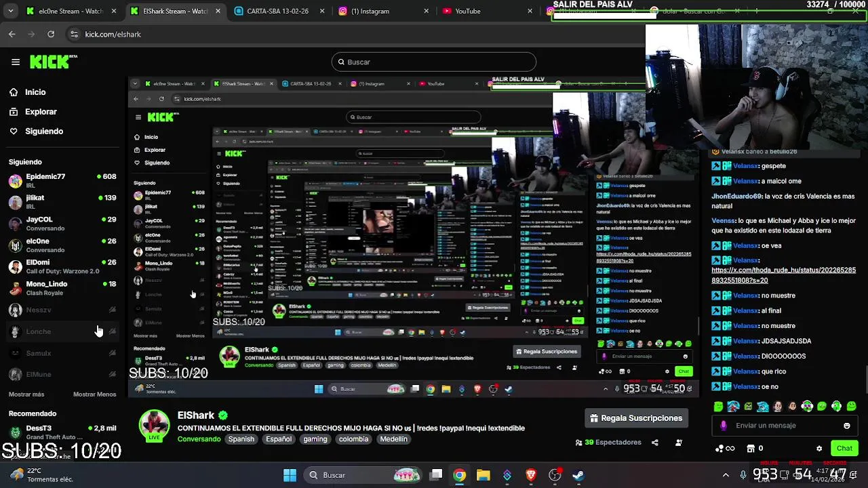The width and height of the screenshot is (868, 488).
Task: Open the chat shop icon showing 0
Action: coord(755,448)
